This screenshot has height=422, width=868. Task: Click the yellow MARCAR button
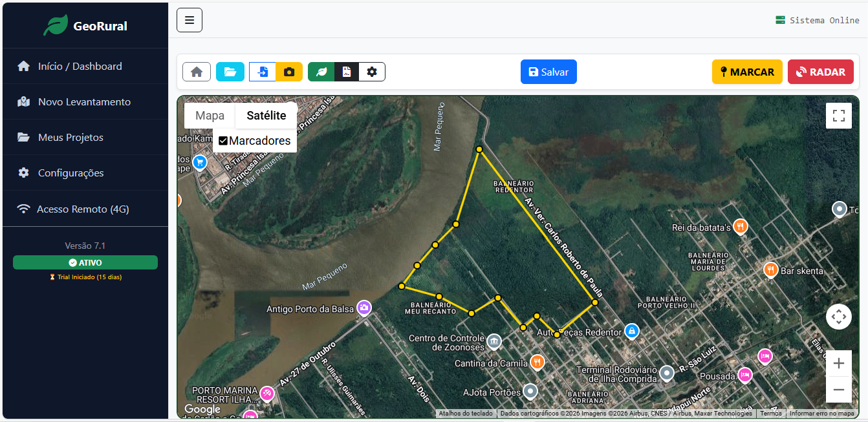(747, 72)
